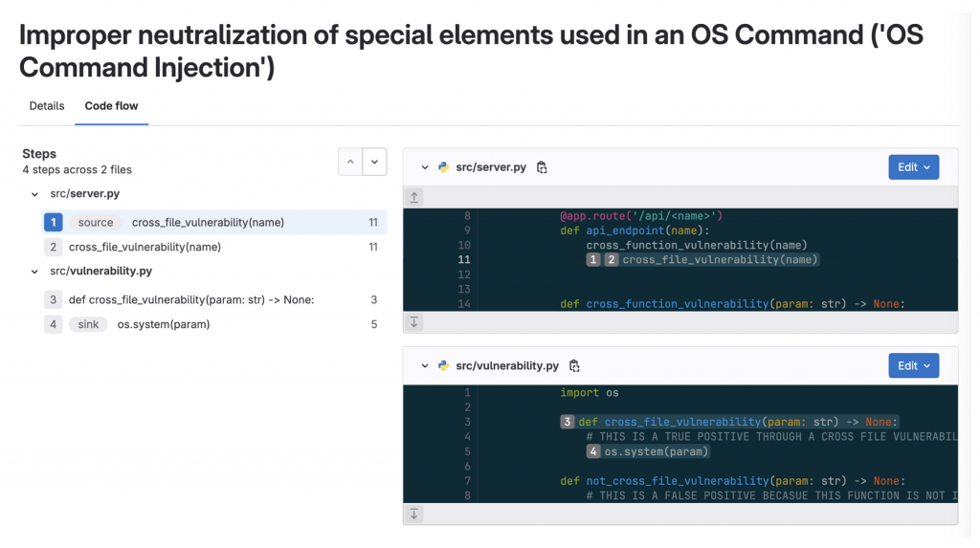This screenshot has height=548, width=980.
Task: Copy the src/server.py file path
Action: pos(542,167)
